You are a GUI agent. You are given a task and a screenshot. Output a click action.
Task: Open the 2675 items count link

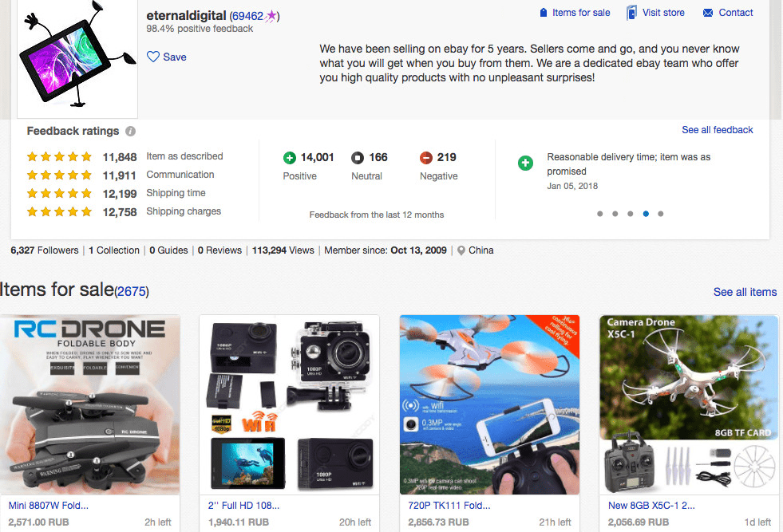click(x=132, y=292)
